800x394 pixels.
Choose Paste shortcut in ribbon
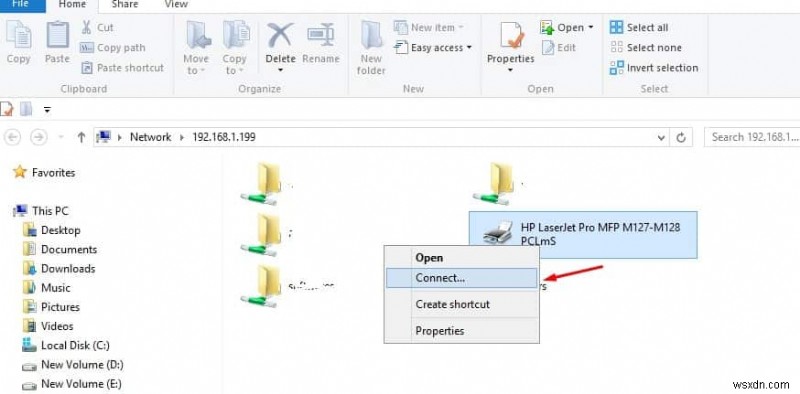tap(122, 68)
